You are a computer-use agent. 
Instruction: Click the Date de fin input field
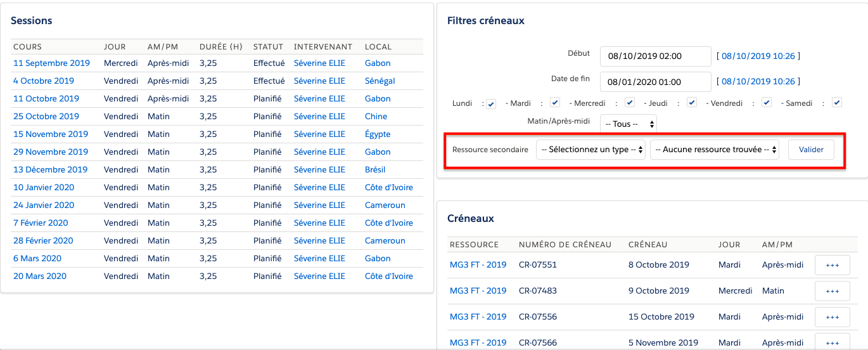click(x=655, y=82)
